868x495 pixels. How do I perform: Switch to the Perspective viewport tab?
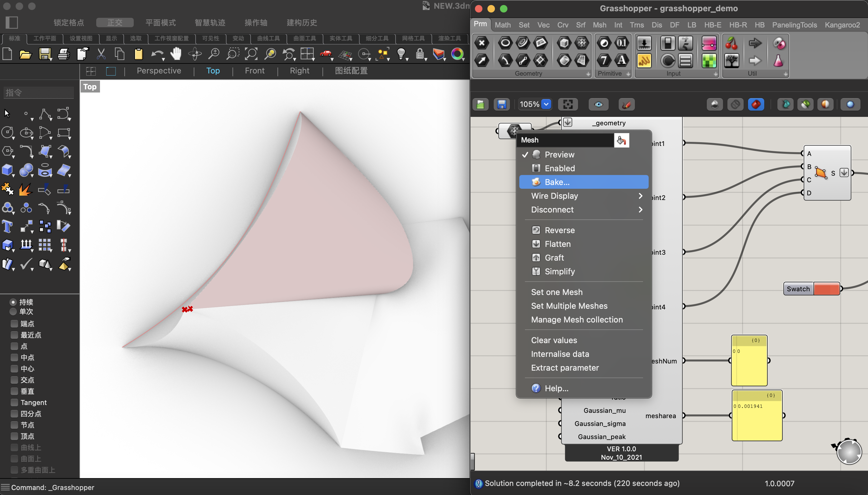159,71
